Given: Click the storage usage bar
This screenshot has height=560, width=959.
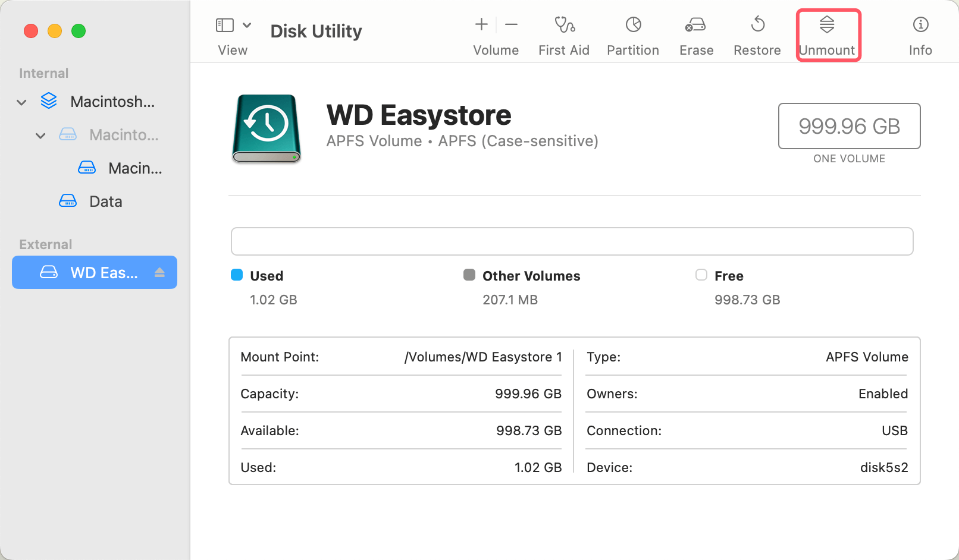Looking at the screenshot, I should [572, 241].
